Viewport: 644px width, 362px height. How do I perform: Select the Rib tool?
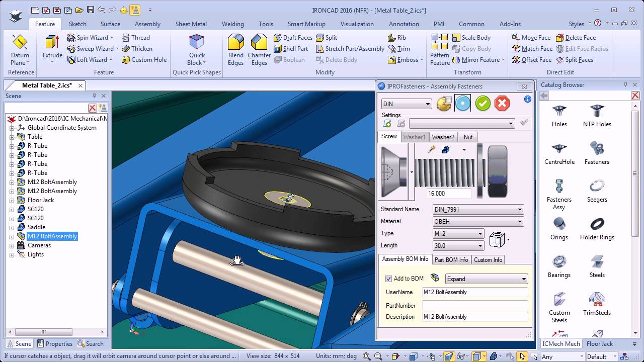pyautogui.click(x=397, y=38)
